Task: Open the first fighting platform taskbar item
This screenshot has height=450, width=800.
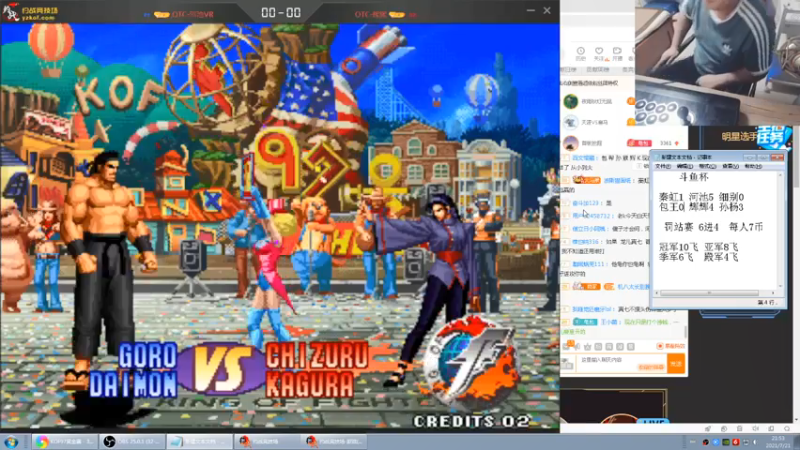Action: 267,442
